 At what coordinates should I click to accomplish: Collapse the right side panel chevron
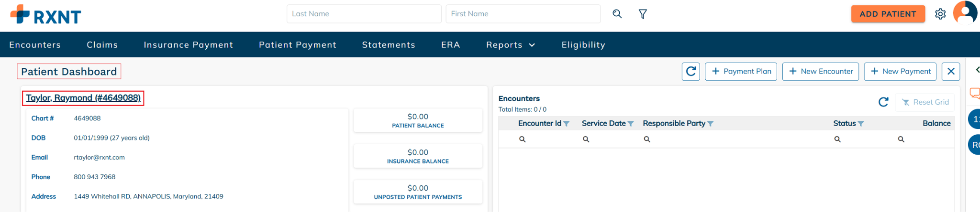[x=978, y=70]
